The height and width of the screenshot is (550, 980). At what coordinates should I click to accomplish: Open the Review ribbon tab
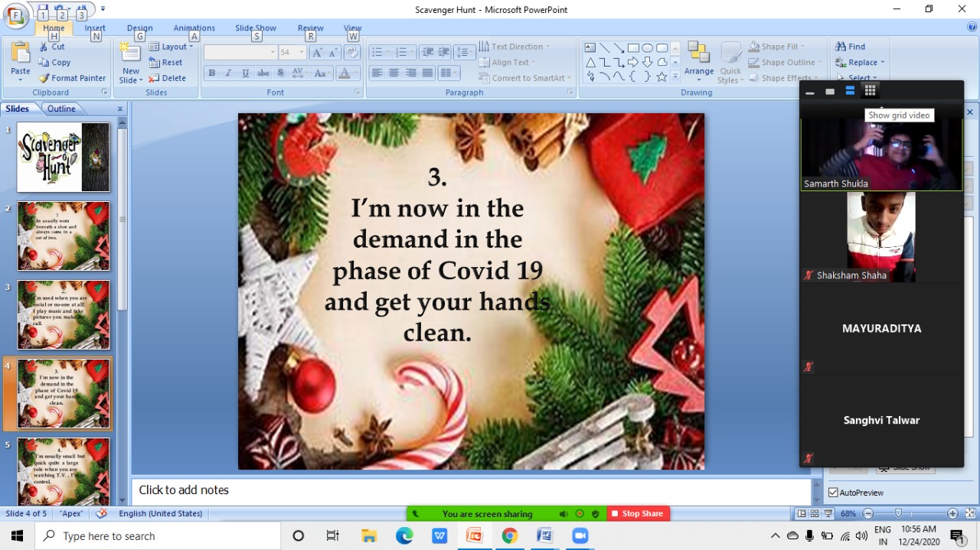[310, 28]
